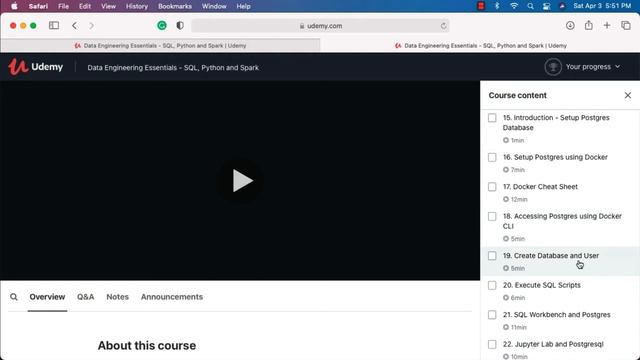640x360 pixels.
Task: Tick checkbox for lecture 18 Accessing Postgres
Action: click(492, 216)
